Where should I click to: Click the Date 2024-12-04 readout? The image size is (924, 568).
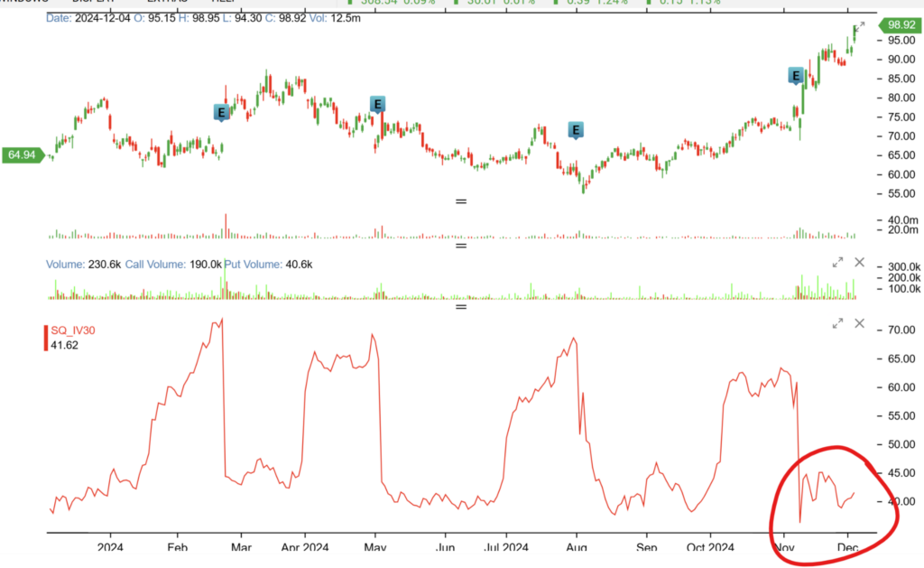coord(88,18)
